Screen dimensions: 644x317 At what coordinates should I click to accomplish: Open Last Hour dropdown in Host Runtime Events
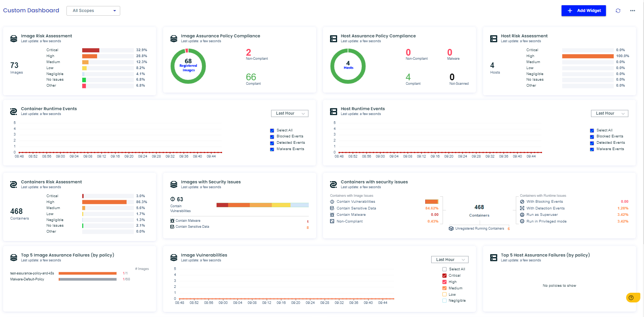[610, 114]
